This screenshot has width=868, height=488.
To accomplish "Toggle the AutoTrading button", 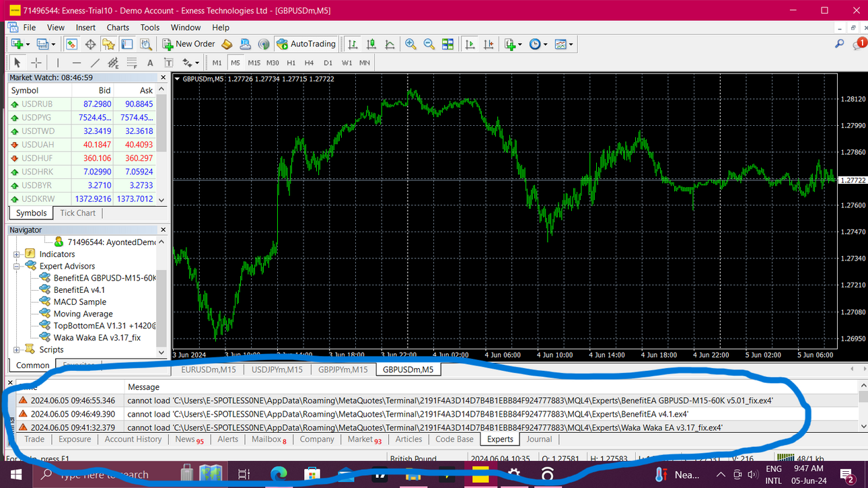I will pyautogui.click(x=305, y=44).
